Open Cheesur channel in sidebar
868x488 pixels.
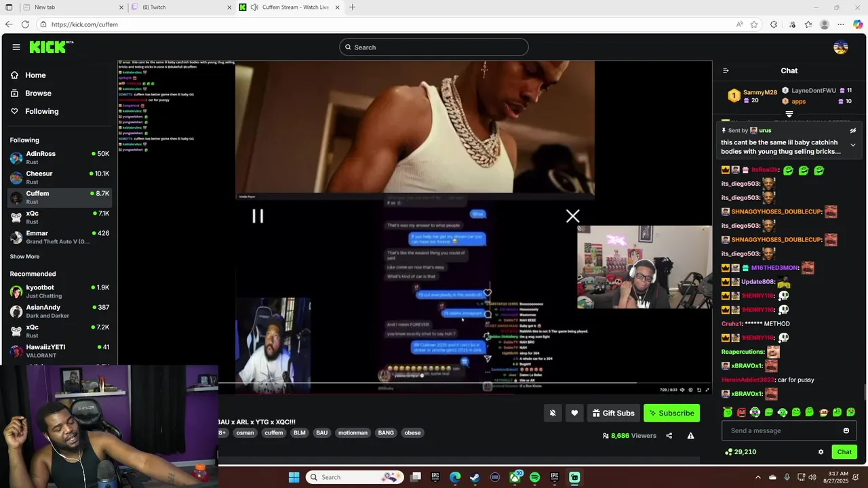60,178
